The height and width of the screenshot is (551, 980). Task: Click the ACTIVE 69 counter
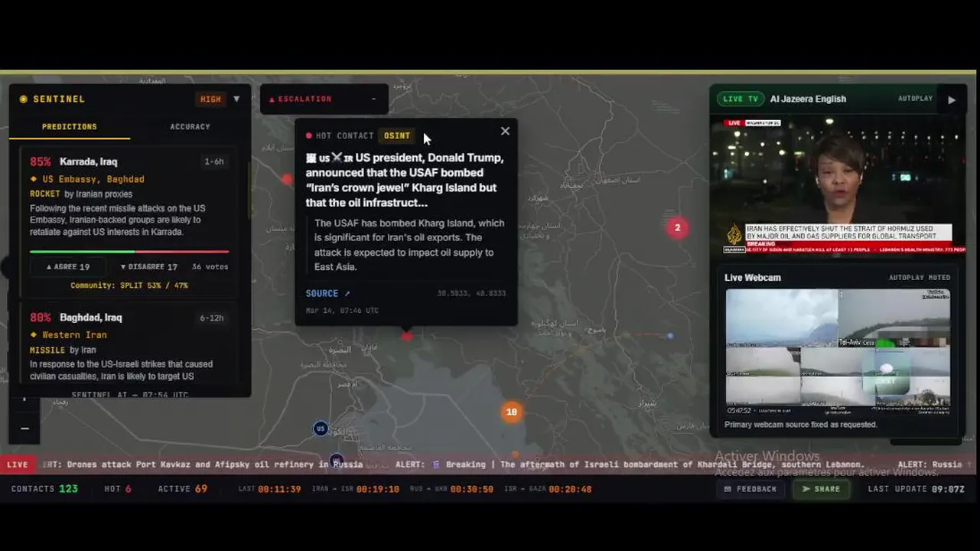(x=183, y=489)
